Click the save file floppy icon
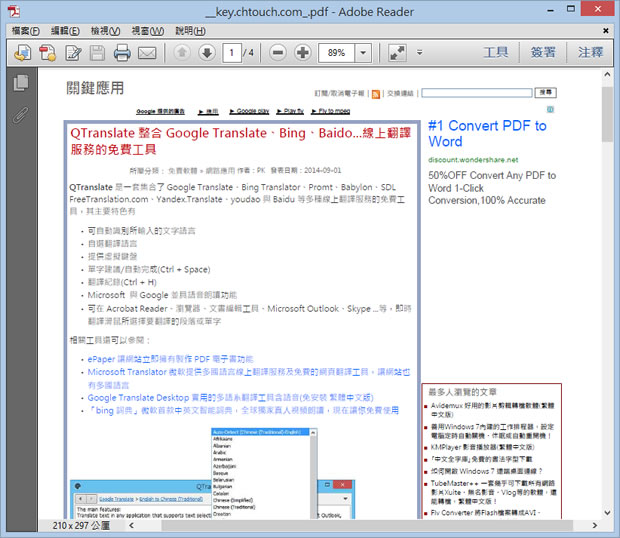 [x=97, y=53]
